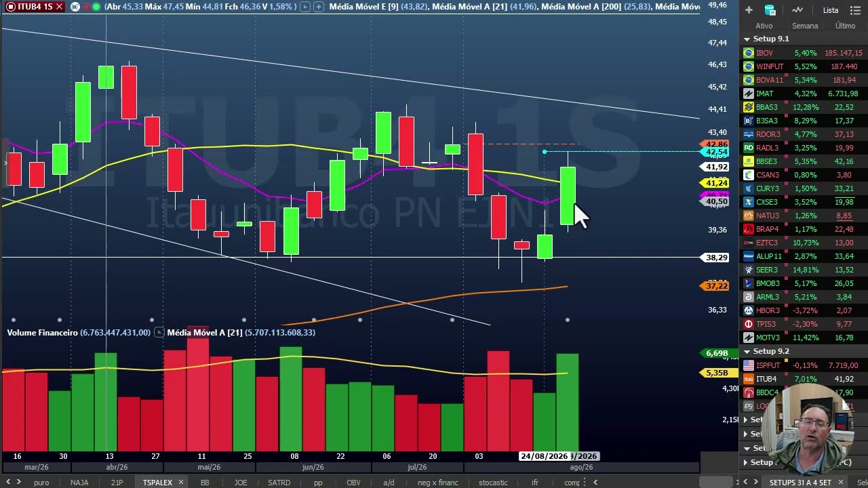The height and width of the screenshot is (488, 868).
Task: Close the ITUB4 1S chart tab
Action: coord(60,7)
